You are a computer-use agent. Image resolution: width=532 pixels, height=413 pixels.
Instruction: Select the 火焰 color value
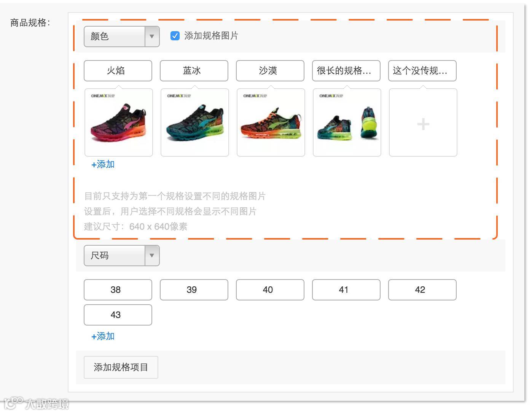click(x=118, y=71)
